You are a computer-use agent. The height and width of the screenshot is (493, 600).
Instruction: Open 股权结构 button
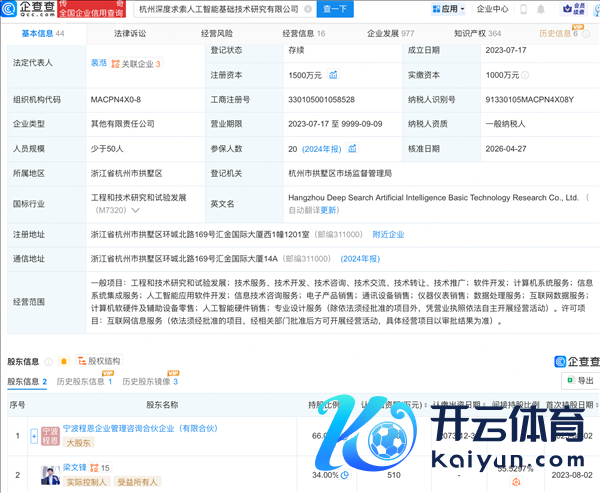coord(99,361)
